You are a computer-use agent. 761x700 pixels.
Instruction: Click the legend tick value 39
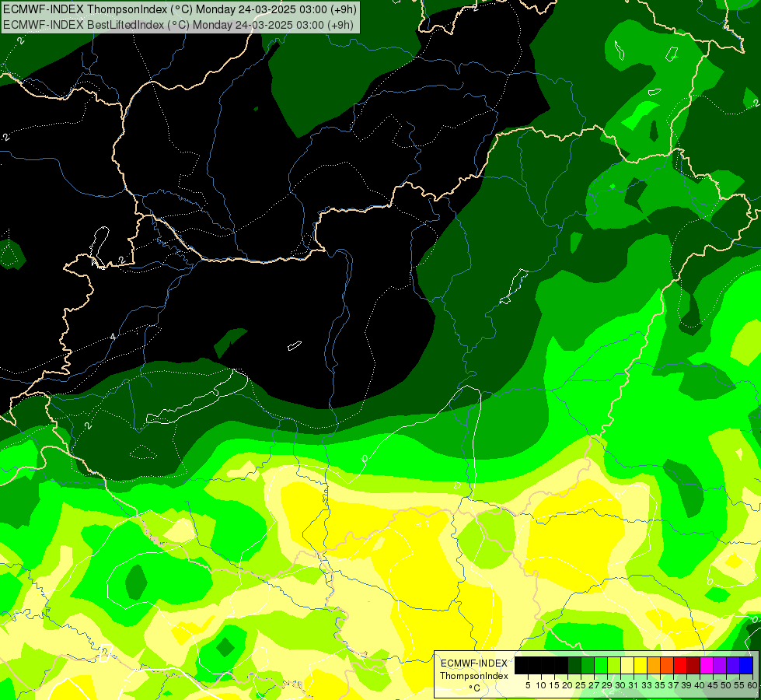coord(687,685)
